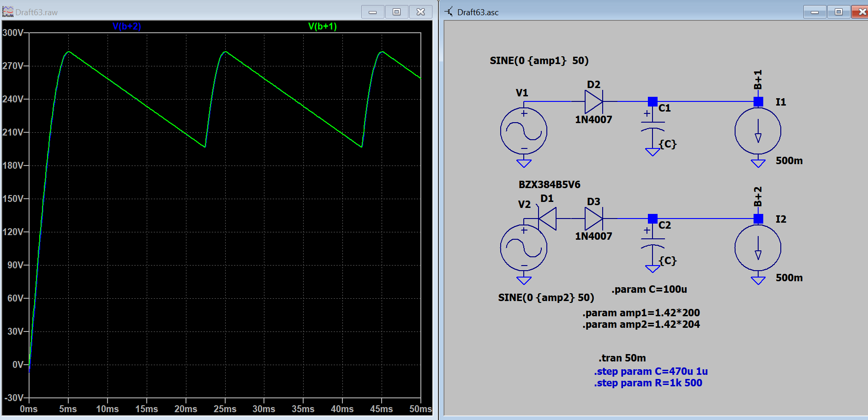Close the Draft63.raw waveform window
Image resolution: width=868 pixels, height=420 pixels.
(x=420, y=12)
